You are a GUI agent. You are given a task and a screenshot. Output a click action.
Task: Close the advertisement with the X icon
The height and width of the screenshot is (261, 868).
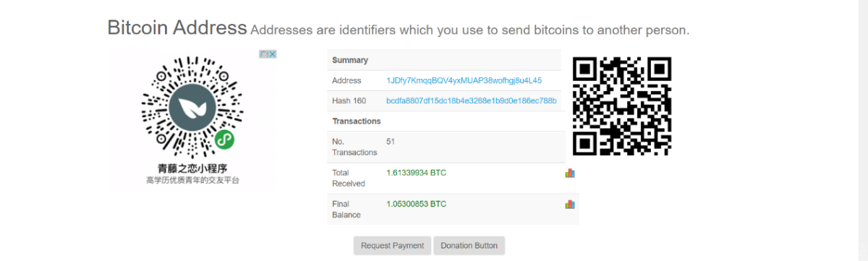coord(273,54)
